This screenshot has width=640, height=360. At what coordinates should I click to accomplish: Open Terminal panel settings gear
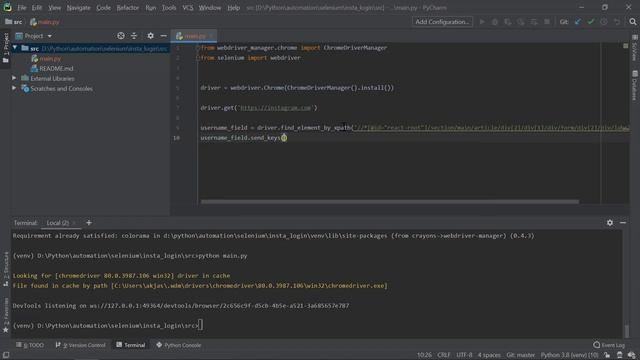[609, 222]
